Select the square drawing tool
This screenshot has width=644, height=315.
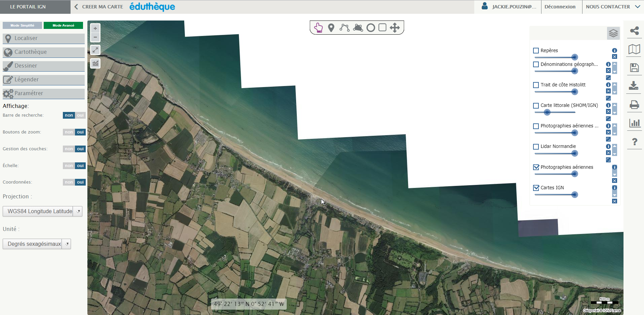coord(383,27)
